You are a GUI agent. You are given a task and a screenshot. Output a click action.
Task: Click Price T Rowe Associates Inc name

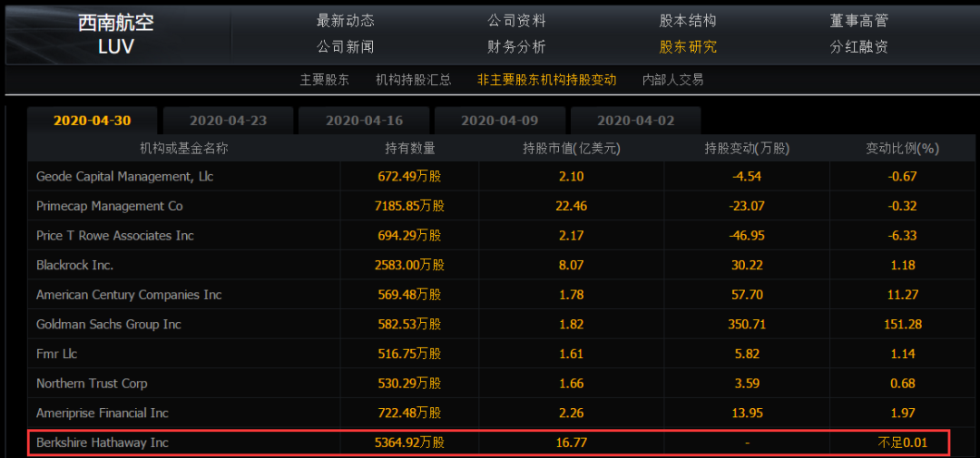click(115, 236)
